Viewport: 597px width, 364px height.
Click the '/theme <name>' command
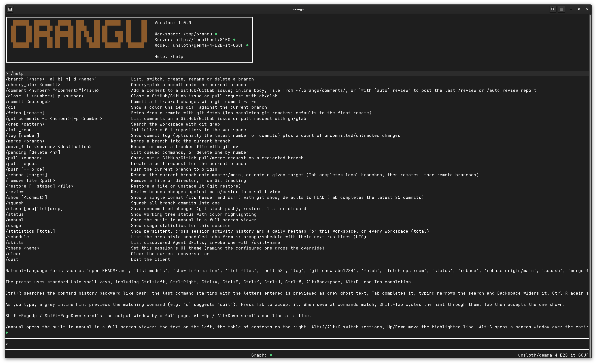pyautogui.click(x=22, y=248)
